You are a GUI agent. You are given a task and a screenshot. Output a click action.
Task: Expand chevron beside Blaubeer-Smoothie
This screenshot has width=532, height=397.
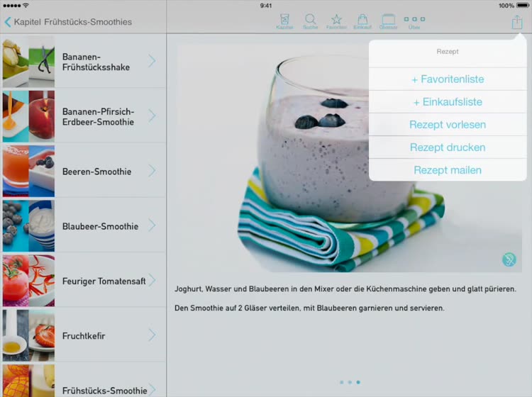(x=152, y=225)
